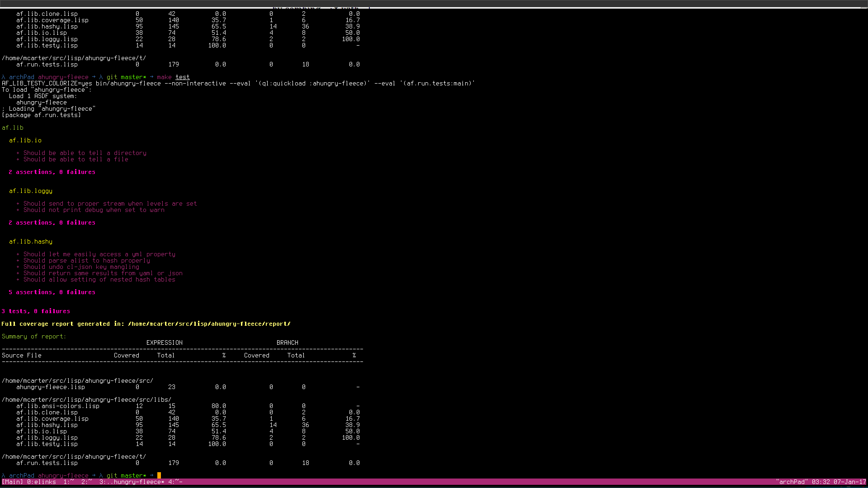Click the ahungry-fleece.lisp coverage row

tap(188, 387)
